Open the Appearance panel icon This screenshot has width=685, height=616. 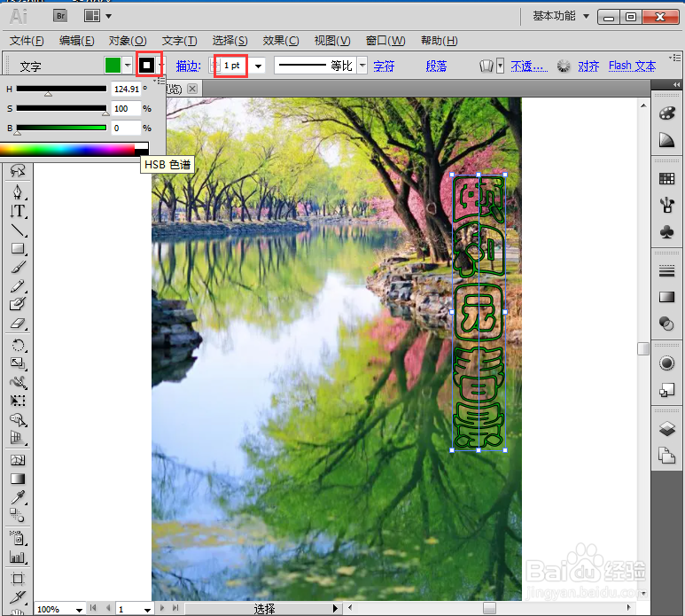666,363
